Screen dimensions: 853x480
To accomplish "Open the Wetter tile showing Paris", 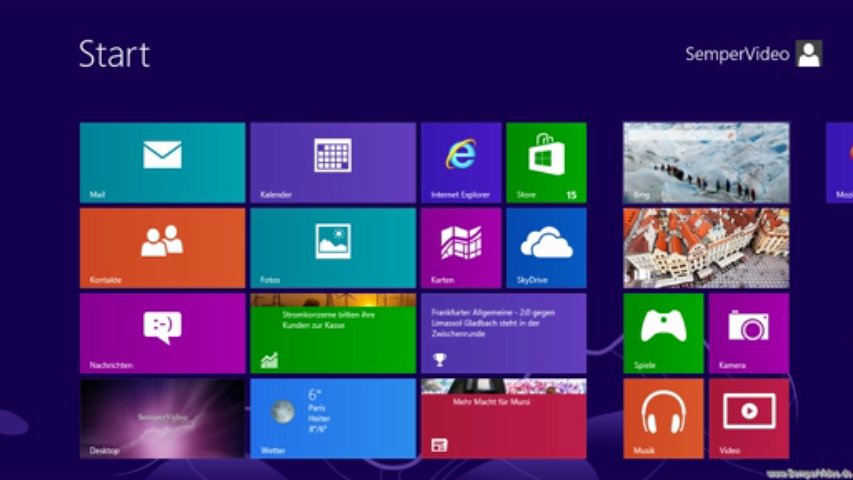I will pyautogui.click(x=332, y=417).
